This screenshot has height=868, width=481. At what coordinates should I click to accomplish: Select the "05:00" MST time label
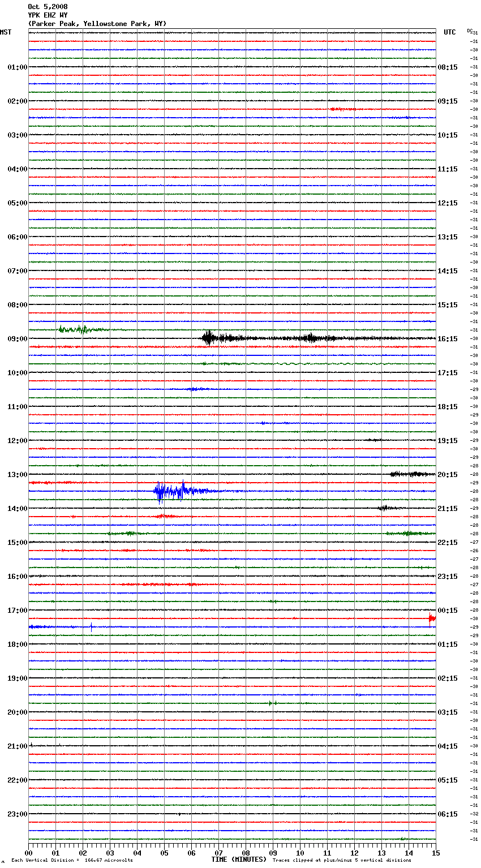pos(18,203)
